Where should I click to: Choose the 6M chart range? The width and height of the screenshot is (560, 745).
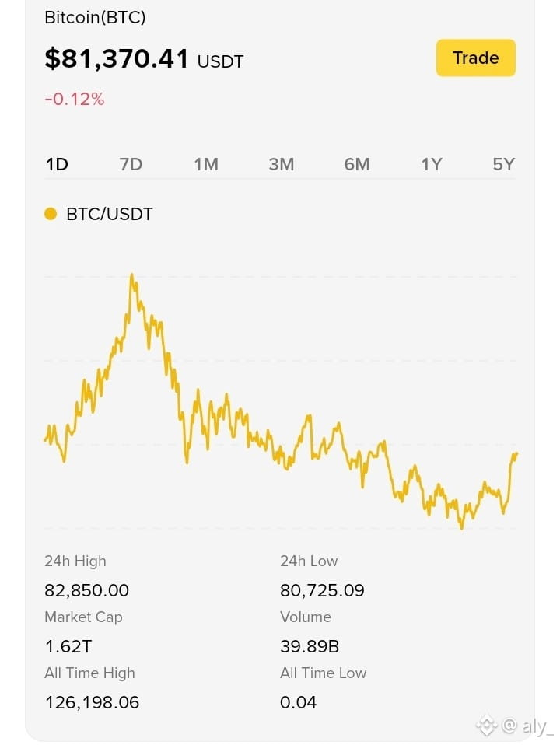pyautogui.click(x=356, y=164)
